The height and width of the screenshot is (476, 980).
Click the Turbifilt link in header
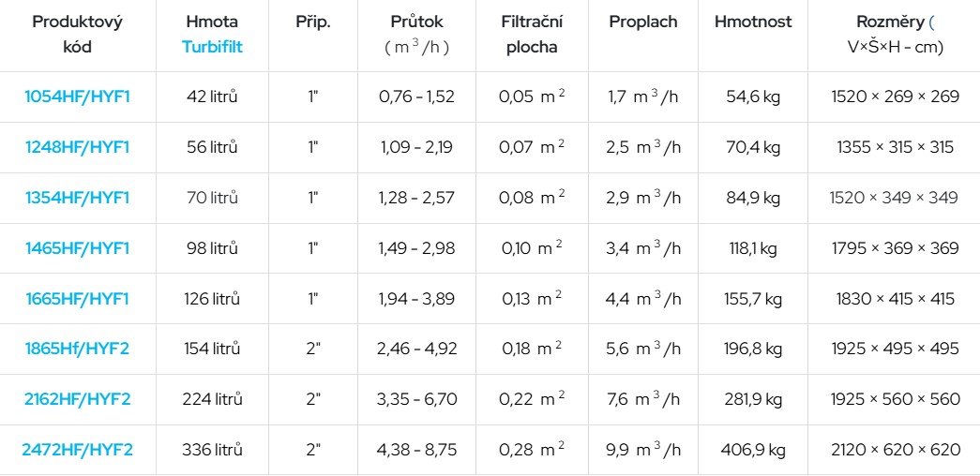[x=213, y=47]
